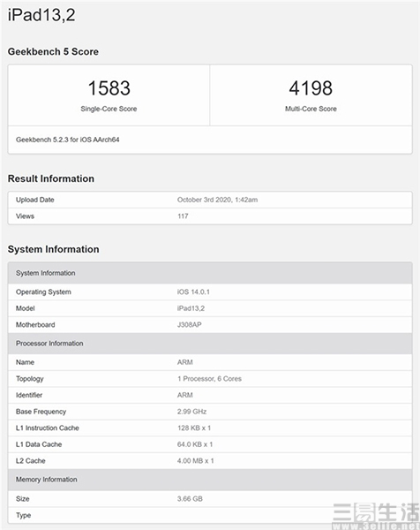
Task: Click the October 3rd 2020, 1:42am value
Action: [x=217, y=200]
